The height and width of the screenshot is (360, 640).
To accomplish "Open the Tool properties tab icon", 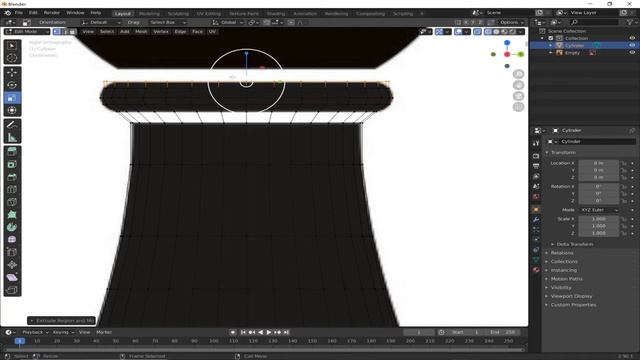I will [536, 143].
